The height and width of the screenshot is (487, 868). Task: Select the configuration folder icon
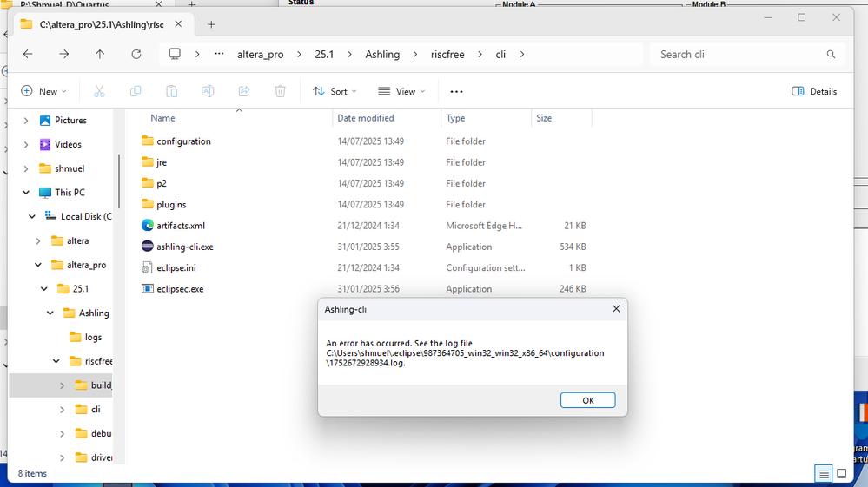147,141
